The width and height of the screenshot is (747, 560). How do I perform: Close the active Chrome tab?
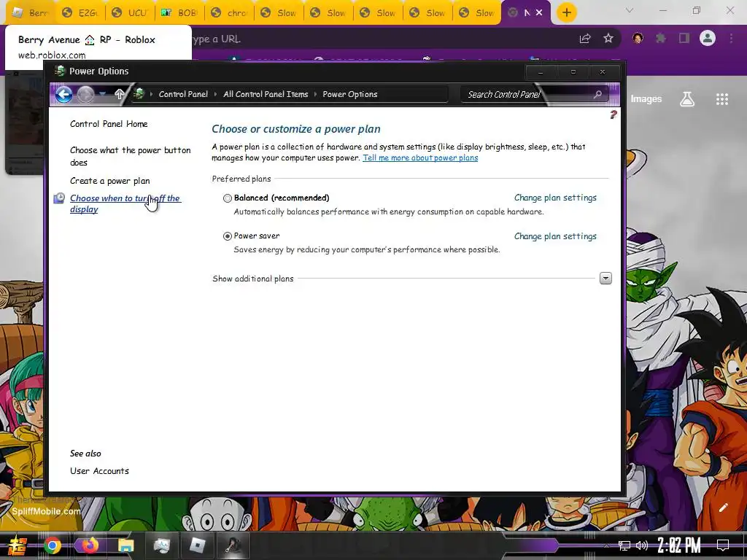pos(539,13)
